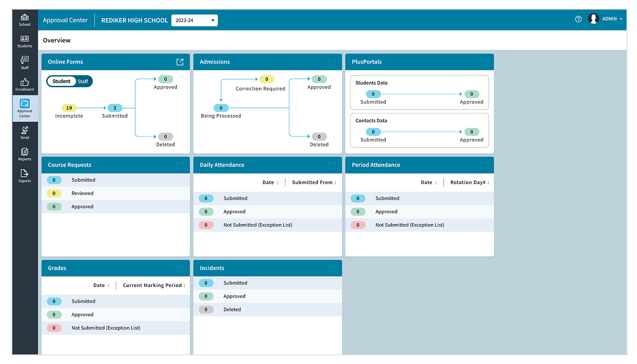The width and height of the screenshot is (637, 364).
Task: Expand the Grades card external link icon
Action: point(180,268)
